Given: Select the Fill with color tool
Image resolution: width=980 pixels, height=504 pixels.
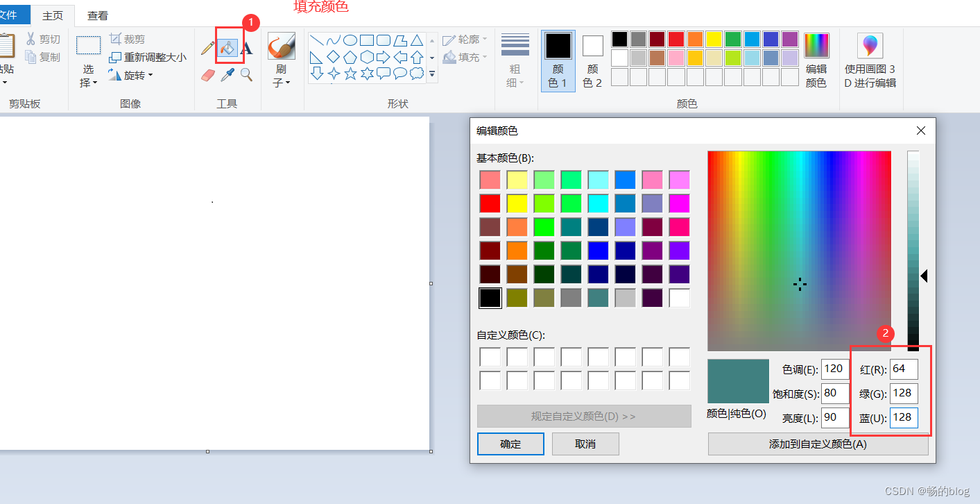Looking at the screenshot, I should click(228, 48).
